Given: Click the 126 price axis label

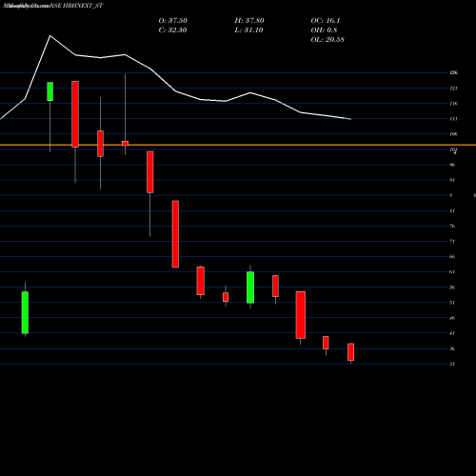Looking at the screenshot, I should click(453, 73).
